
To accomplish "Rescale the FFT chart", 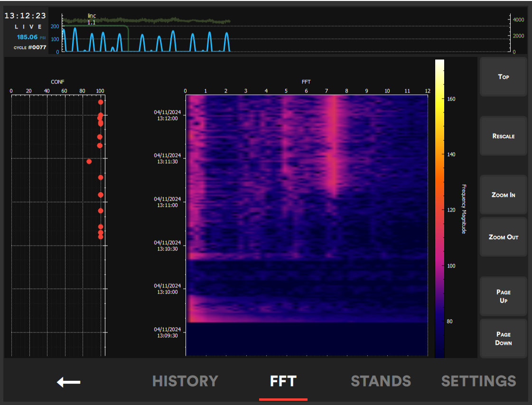I will 504,136.
